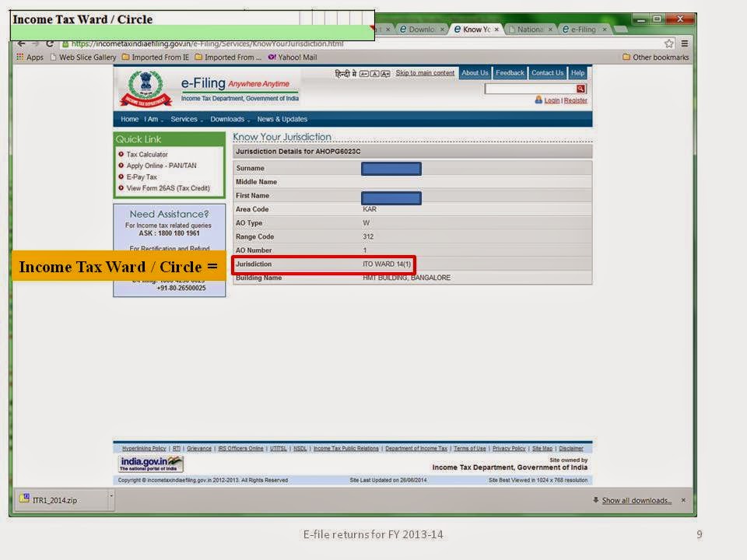Click the browser address bar URL
Image resolution: width=747 pixels, height=560 pixels.
coord(207,44)
